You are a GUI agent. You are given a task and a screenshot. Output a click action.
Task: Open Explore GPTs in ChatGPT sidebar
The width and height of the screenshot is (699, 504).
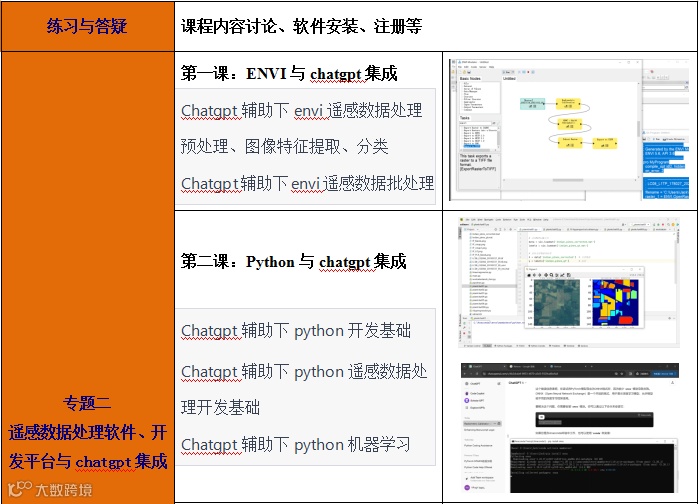tap(476, 408)
